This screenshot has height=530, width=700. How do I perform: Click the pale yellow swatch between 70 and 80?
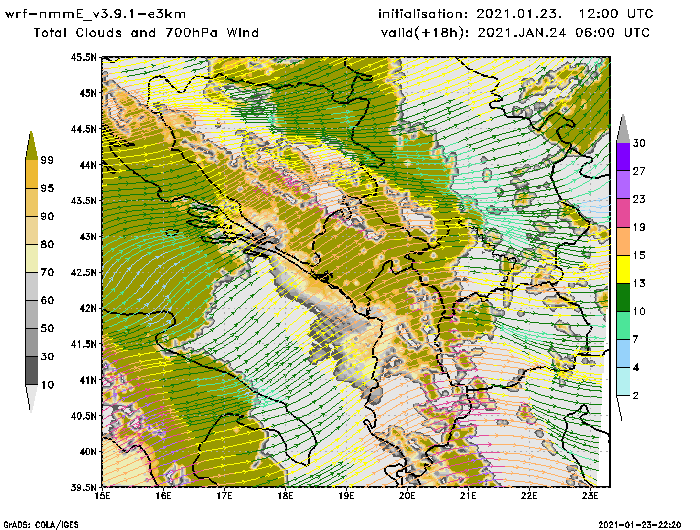pos(32,259)
